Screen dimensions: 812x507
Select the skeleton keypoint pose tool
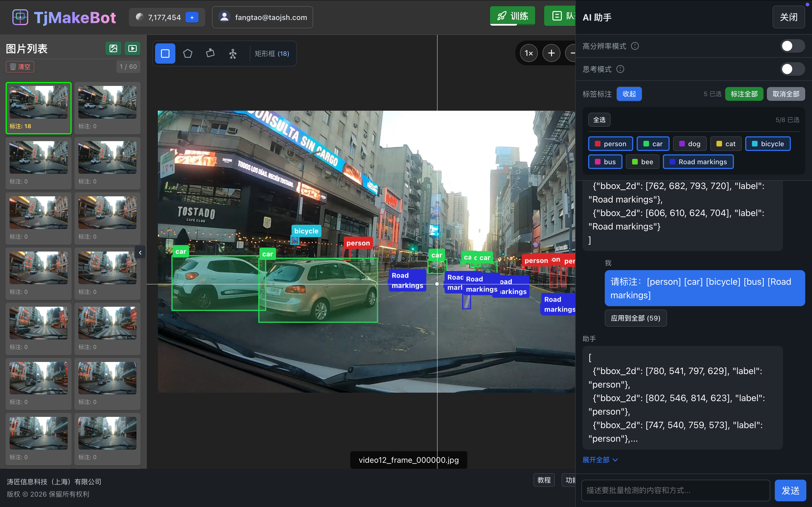point(233,54)
